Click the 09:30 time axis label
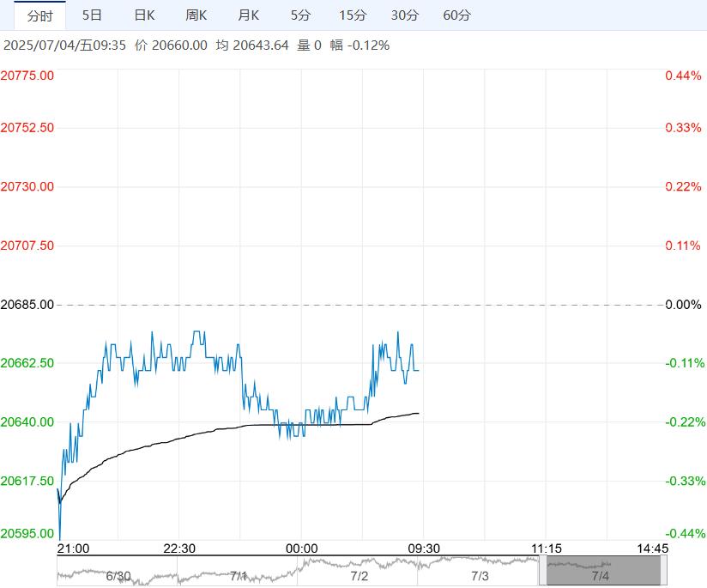 tap(424, 549)
